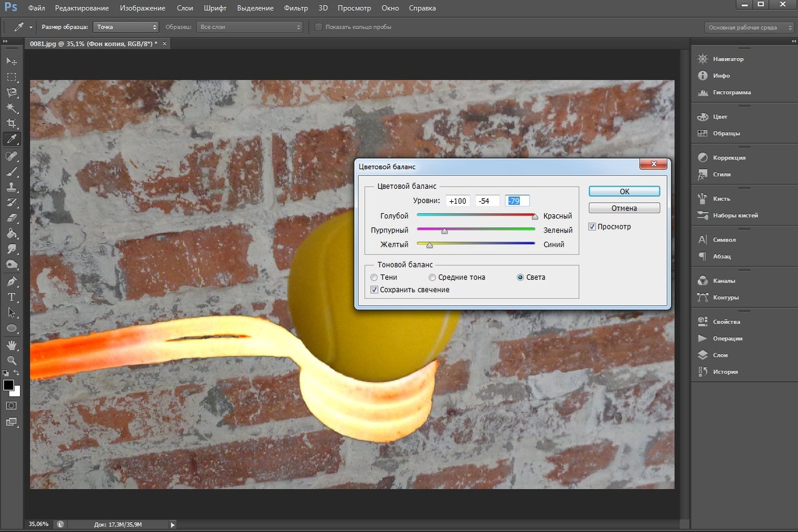This screenshot has width=798, height=532.
Task: Select the Paint Bucket tool
Action: 12,234
